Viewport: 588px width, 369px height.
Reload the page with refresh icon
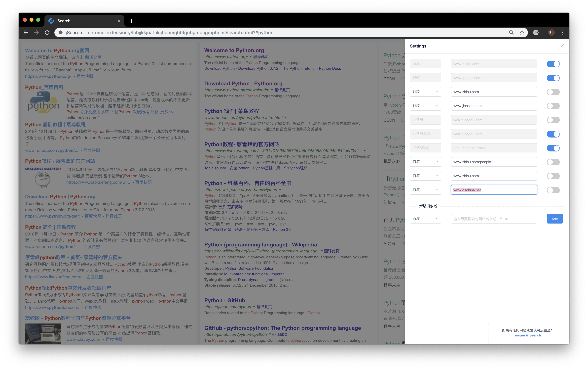[x=47, y=32]
